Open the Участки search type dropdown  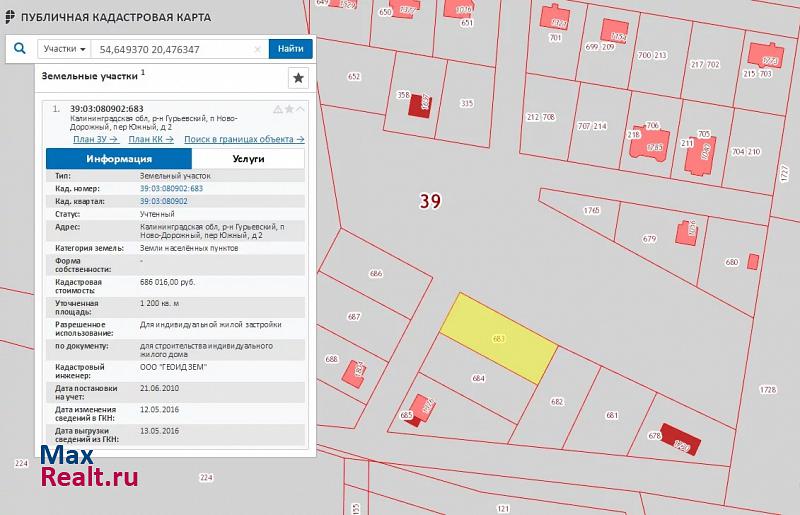click(64, 48)
